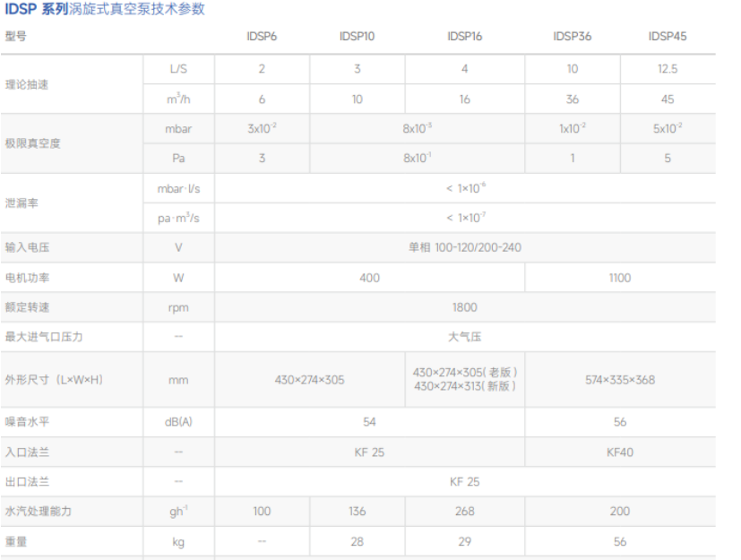
Task: Click the 12.5 L/S pumping speed value
Action: pos(668,69)
